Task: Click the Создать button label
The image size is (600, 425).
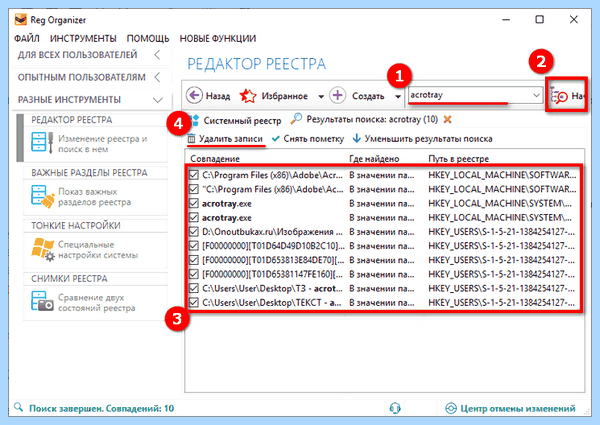Action: pyautogui.click(x=368, y=96)
